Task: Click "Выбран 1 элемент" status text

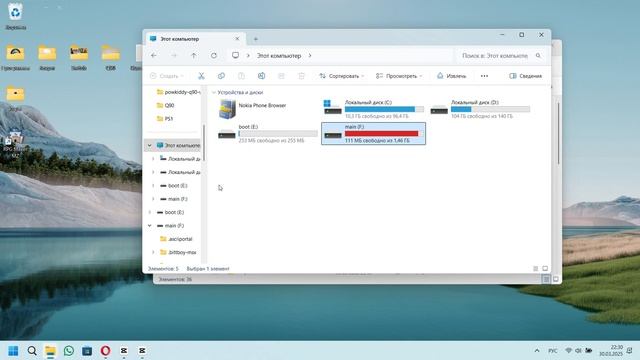Action: tap(208, 269)
